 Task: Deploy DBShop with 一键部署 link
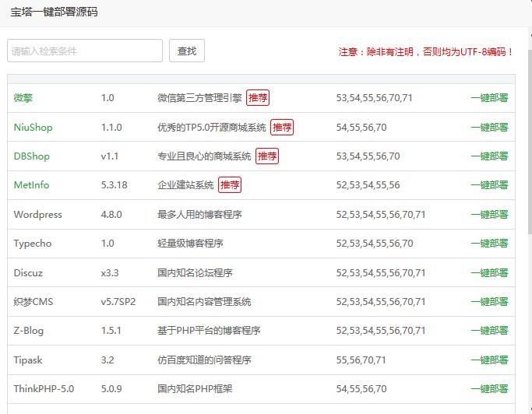point(489,156)
